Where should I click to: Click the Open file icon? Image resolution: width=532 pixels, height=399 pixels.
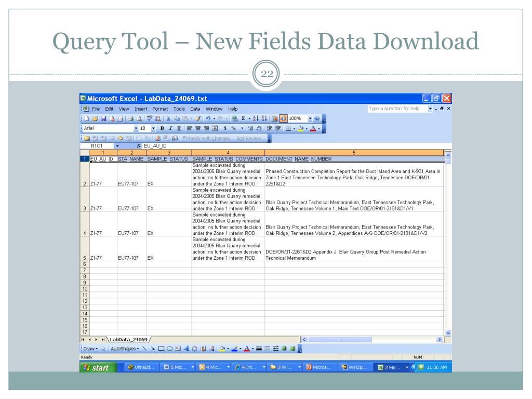(x=95, y=118)
